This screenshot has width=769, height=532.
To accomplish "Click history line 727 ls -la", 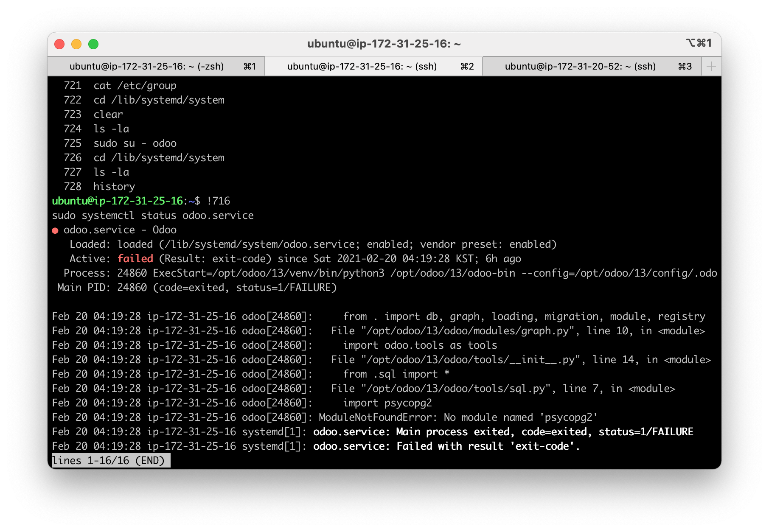I will pos(96,172).
